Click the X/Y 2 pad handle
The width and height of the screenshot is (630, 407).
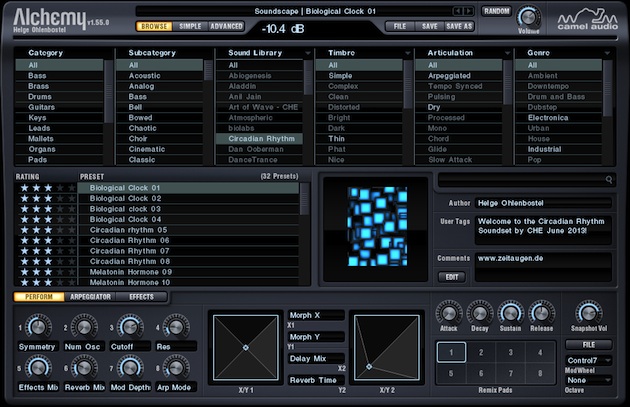point(369,366)
